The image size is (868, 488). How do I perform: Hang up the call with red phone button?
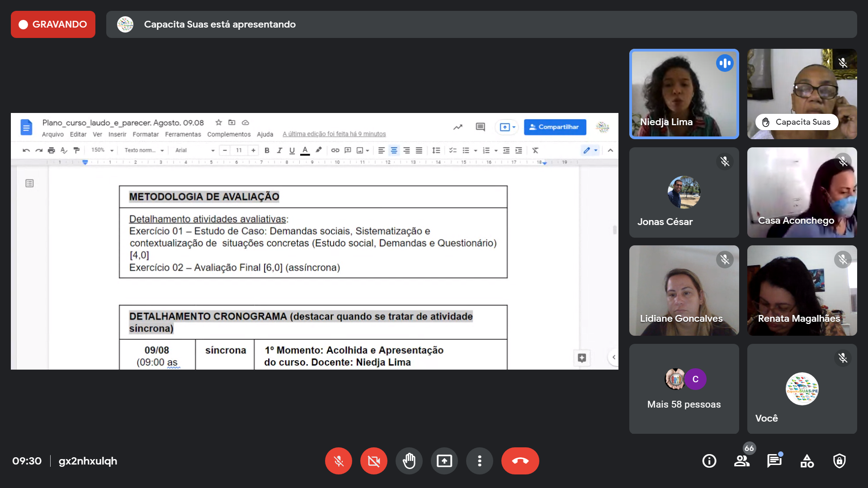pos(520,461)
